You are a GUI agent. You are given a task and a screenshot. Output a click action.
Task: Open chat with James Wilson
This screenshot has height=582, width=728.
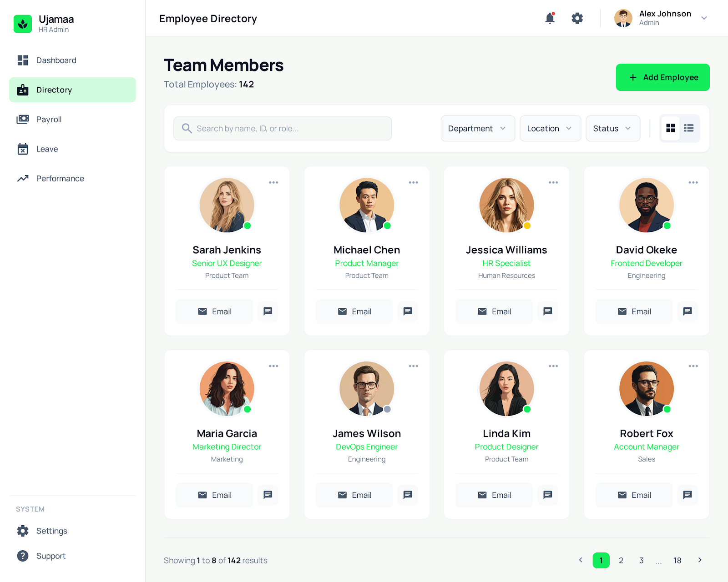tap(407, 495)
